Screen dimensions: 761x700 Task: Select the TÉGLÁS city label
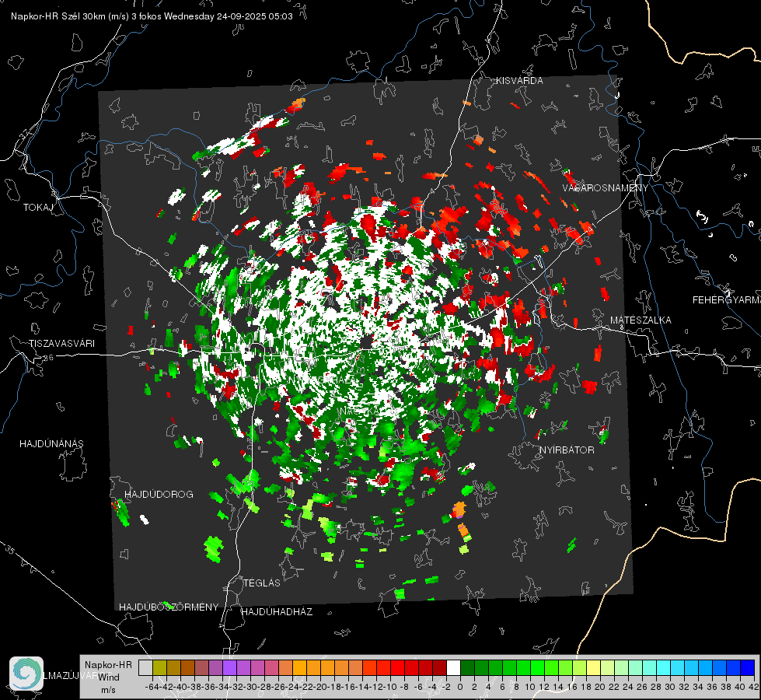[x=262, y=583]
